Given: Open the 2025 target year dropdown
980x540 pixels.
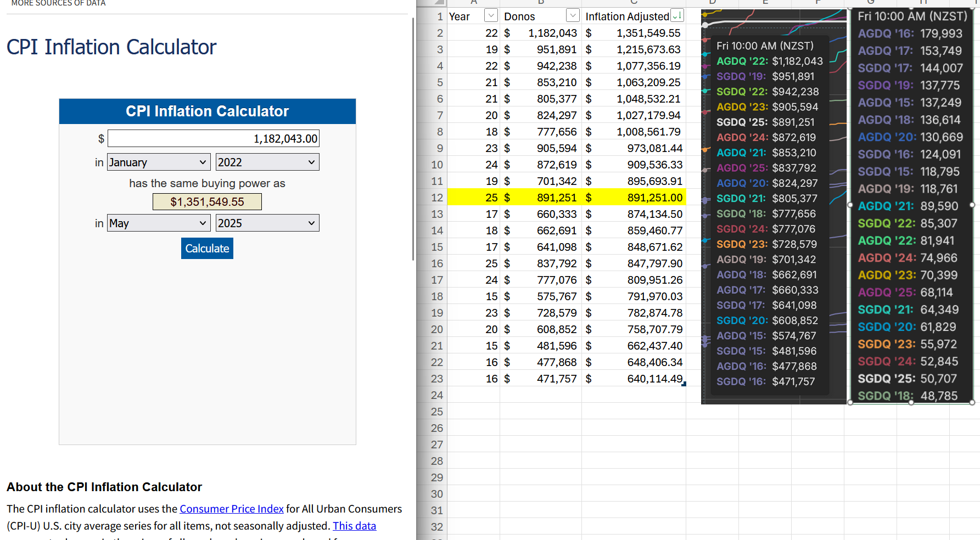Looking at the screenshot, I should [x=267, y=223].
